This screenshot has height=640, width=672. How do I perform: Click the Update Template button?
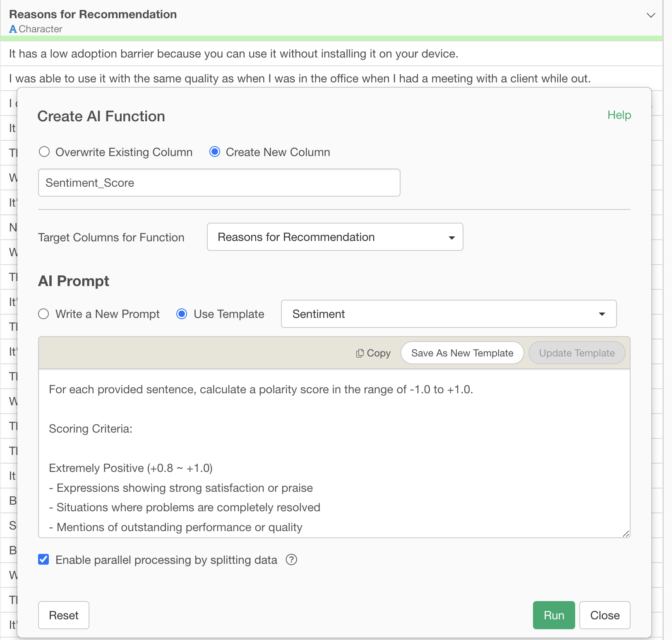coord(576,353)
